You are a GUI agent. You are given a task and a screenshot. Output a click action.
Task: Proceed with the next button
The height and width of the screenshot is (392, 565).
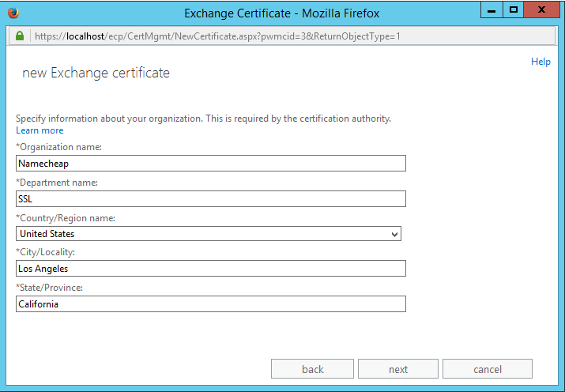(x=398, y=369)
